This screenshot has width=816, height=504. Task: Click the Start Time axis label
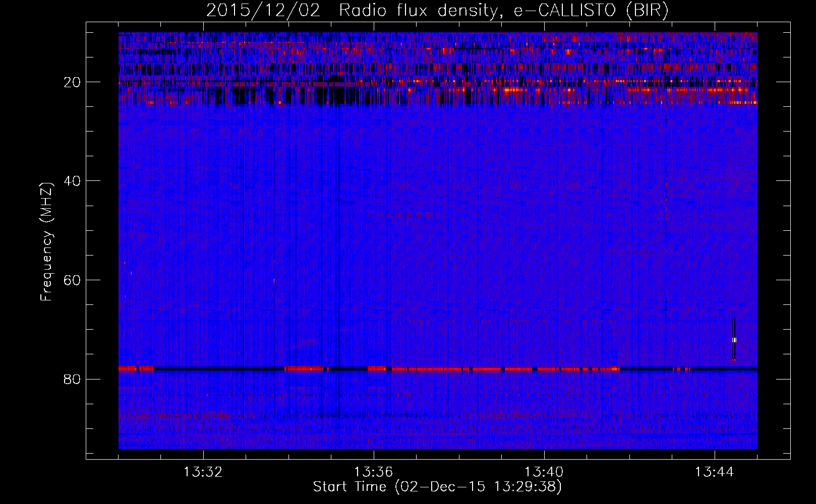pos(437,487)
